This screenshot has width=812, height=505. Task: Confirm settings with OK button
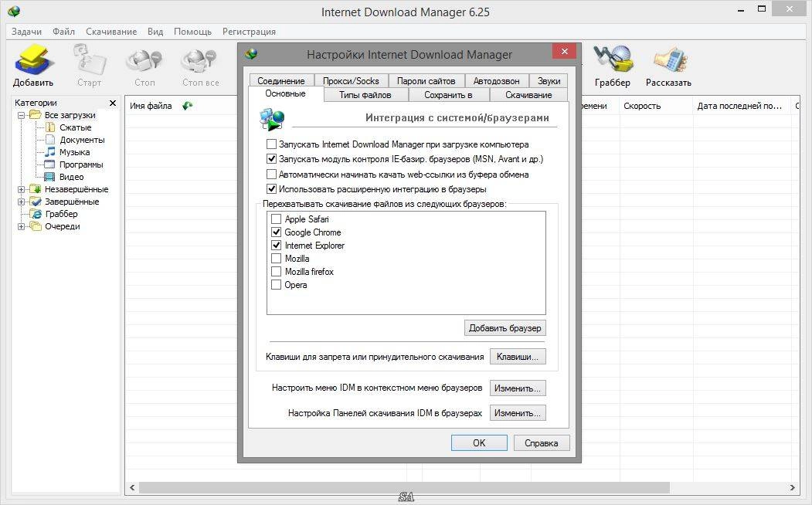click(479, 443)
